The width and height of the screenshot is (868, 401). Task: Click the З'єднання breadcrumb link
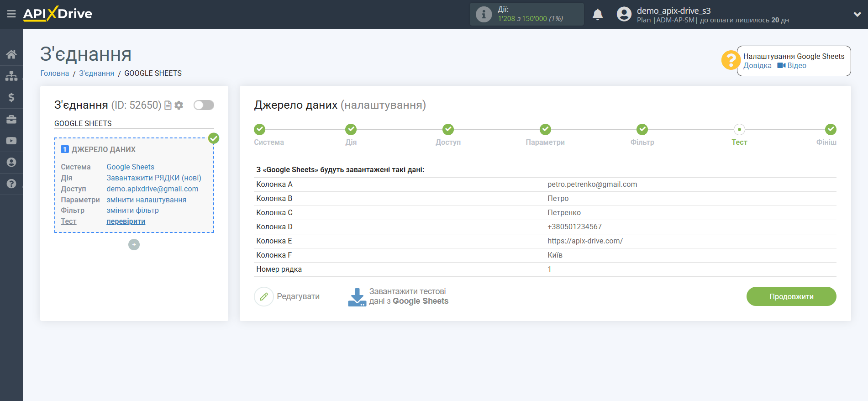96,73
